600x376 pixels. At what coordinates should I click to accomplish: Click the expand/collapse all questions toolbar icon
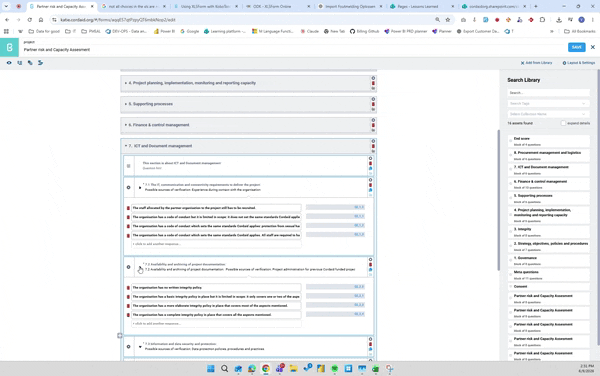pyautogui.click(x=20, y=63)
